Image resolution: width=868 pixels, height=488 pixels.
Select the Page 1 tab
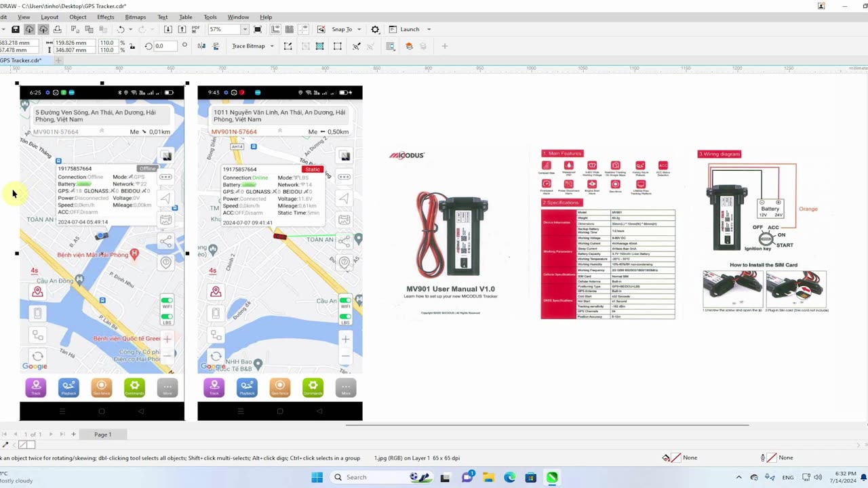[103, 434]
